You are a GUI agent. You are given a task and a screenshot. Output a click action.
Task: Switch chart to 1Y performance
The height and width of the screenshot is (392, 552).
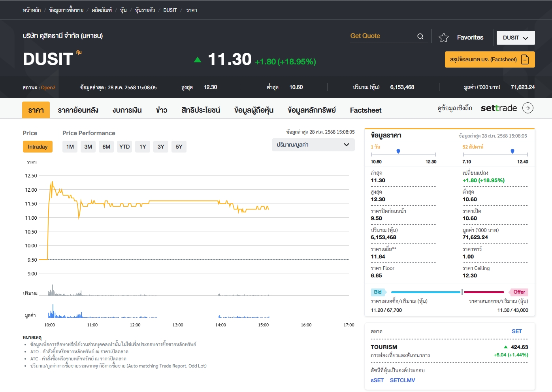[143, 147]
